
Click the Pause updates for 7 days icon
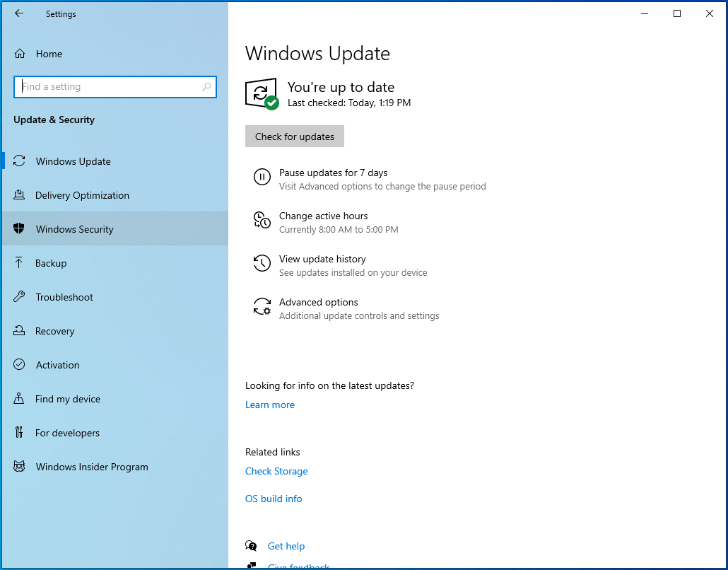tap(262, 178)
